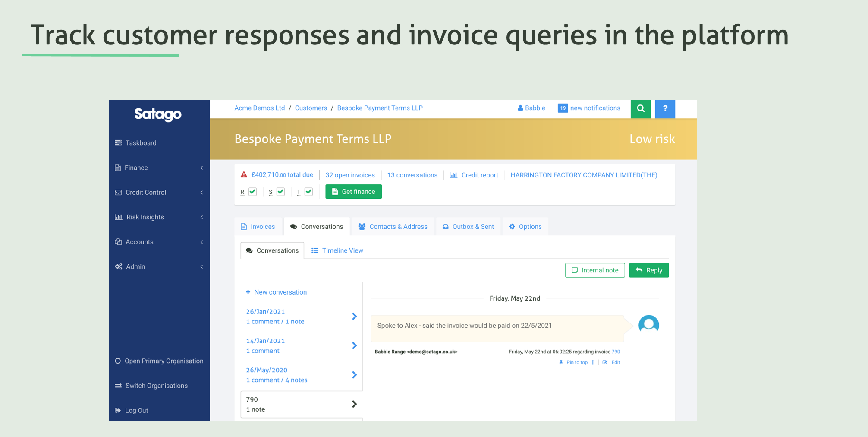868x437 pixels.
Task: Click the Friday, May 22nd date divider
Action: pyautogui.click(x=515, y=298)
